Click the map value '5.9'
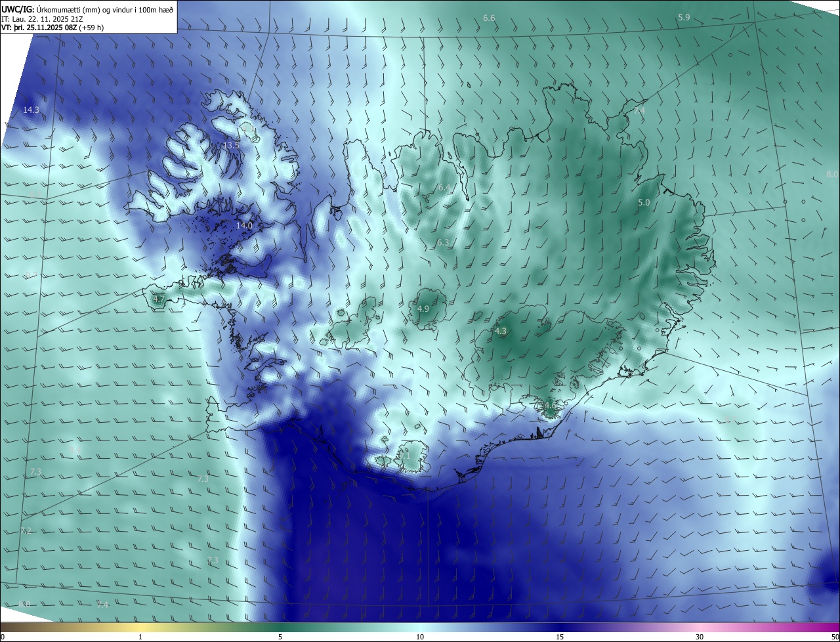 (x=684, y=17)
